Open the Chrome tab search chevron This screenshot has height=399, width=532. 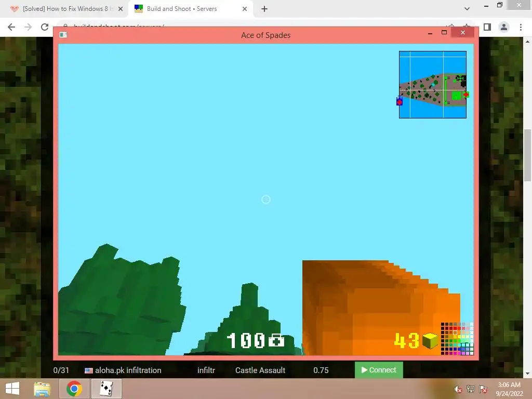pos(467,9)
